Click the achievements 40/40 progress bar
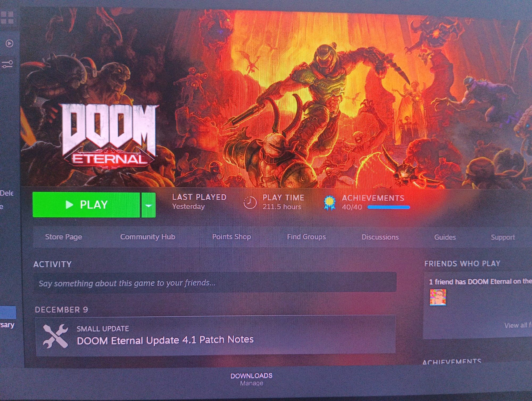The width and height of the screenshot is (532, 401). coord(389,207)
